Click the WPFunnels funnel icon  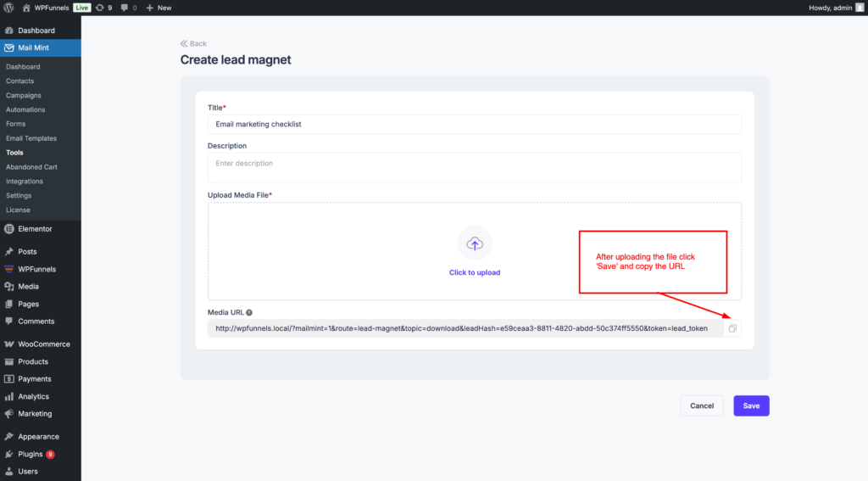8,269
